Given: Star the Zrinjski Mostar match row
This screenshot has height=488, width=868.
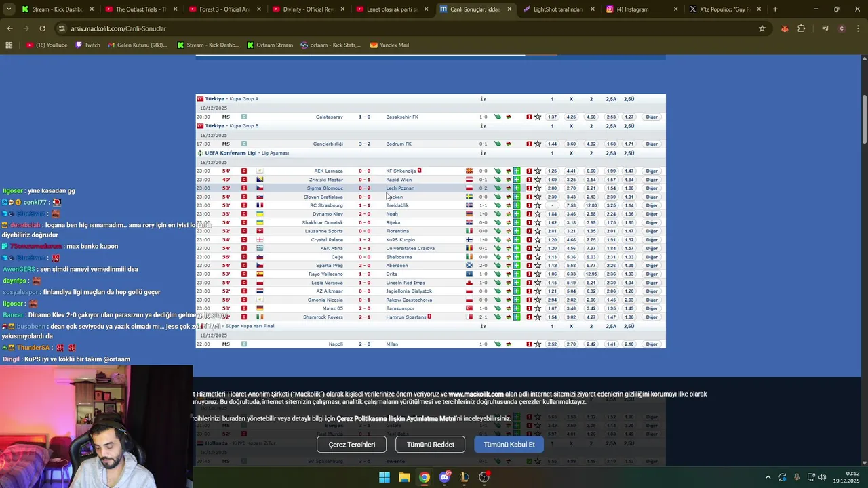Looking at the screenshot, I should 538,180.
